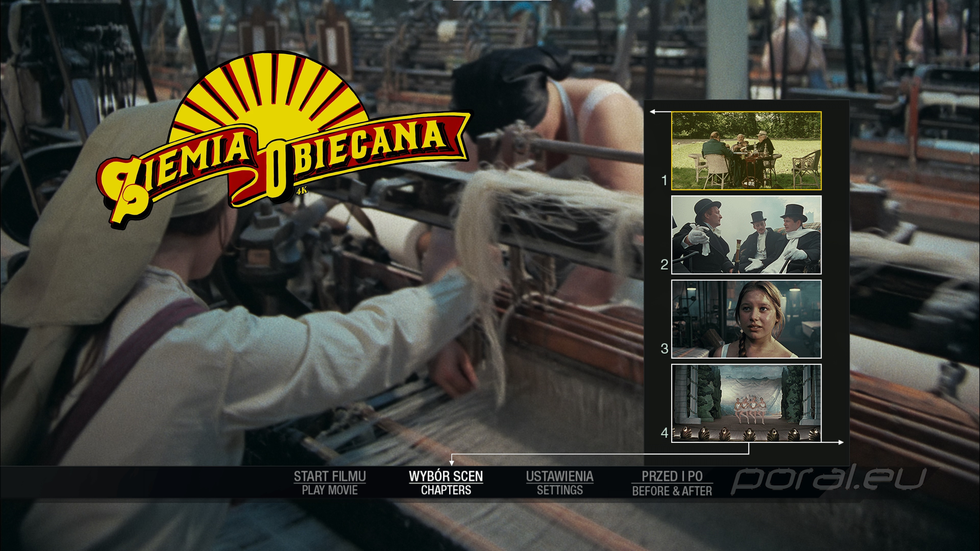
Task: Play chapter 4 thumbnail with stage dancers
Action: [746, 403]
